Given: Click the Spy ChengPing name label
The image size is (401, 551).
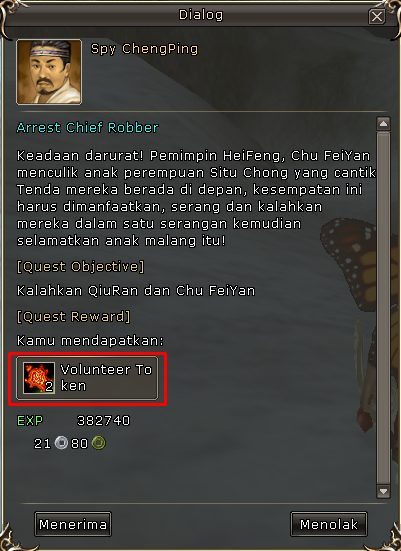Looking at the screenshot, I should pyautogui.click(x=144, y=49).
